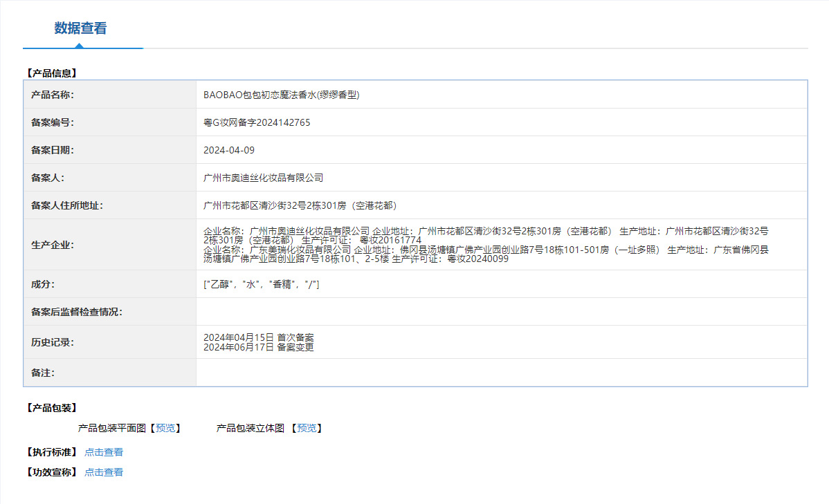Image resolution: width=829 pixels, height=504 pixels.
Task: Select the ingredients list starting with 乙醇
Action: point(261,284)
